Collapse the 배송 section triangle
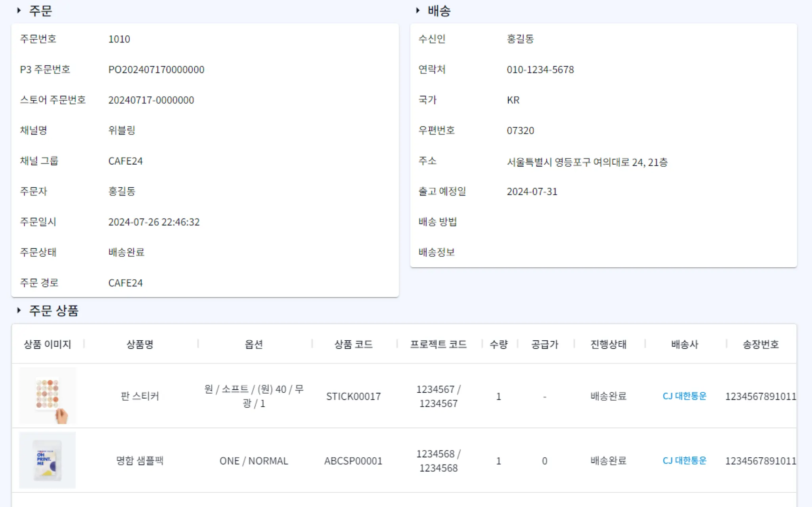The image size is (812, 507). coord(417,11)
